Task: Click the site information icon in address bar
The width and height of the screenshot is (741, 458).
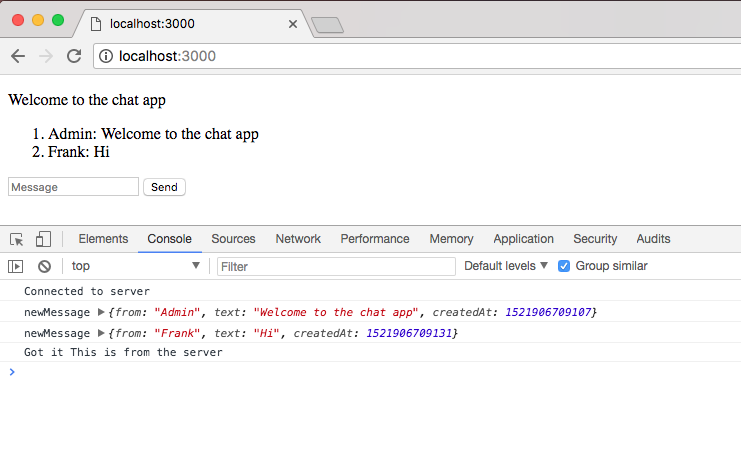Action: pyautogui.click(x=107, y=56)
